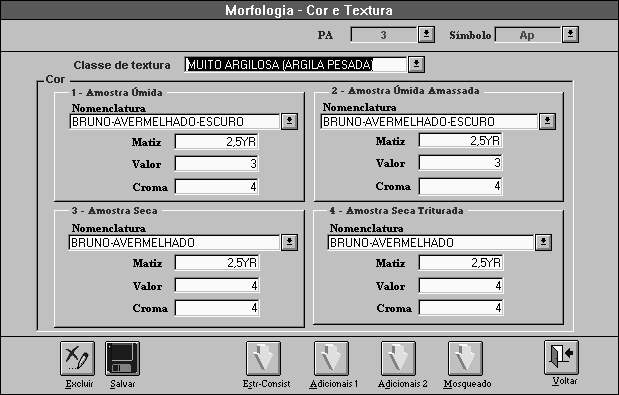Click the Símbolo field showing Ap
The image size is (619, 395).
point(528,35)
